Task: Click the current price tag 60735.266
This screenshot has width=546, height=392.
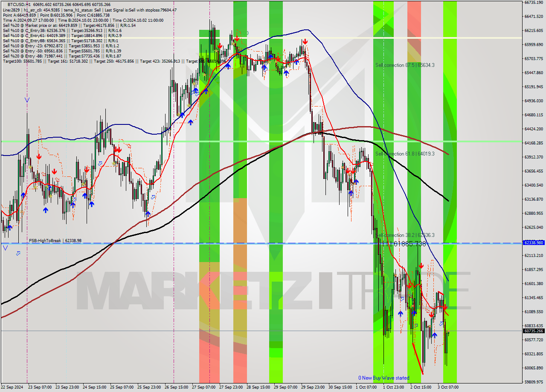Action: pos(534,331)
